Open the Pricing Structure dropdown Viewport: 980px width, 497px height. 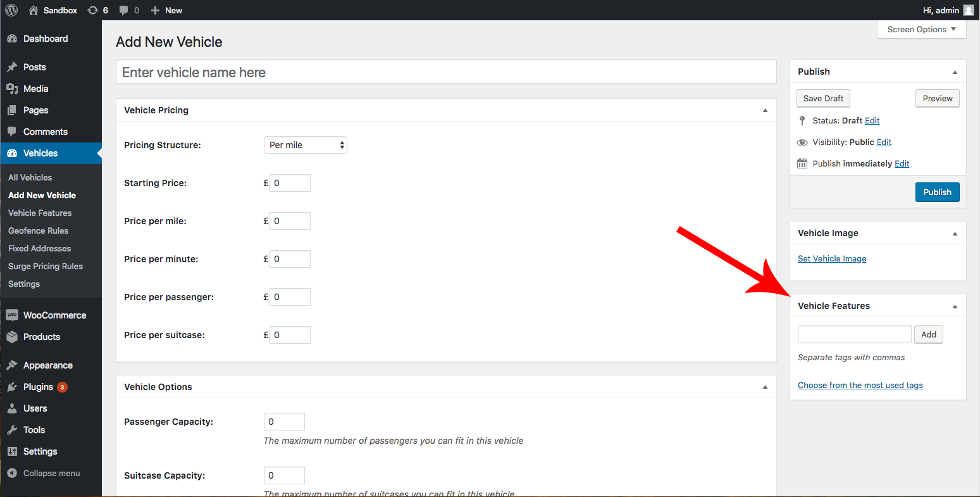[x=305, y=145]
